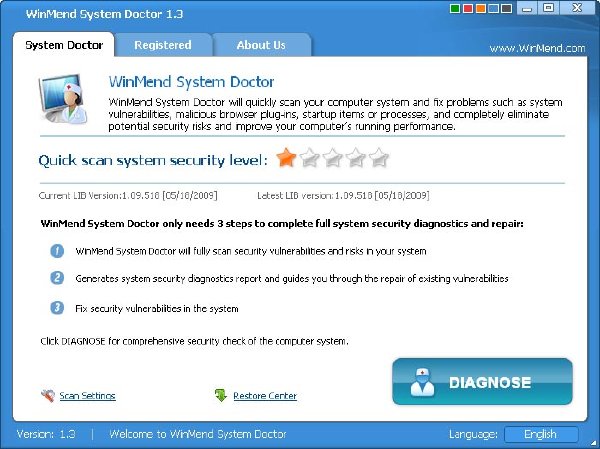Click the doctor icon on DIAGNOSE button

pyautogui.click(x=422, y=382)
